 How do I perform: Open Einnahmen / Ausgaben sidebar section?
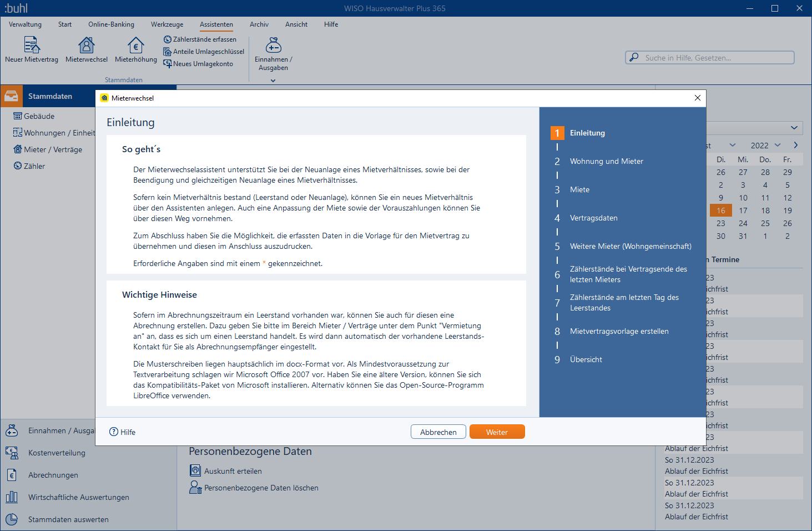point(50,430)
